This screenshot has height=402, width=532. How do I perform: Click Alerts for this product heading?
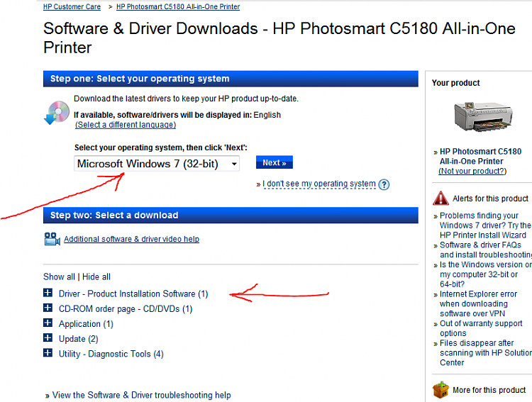point(490,199)
